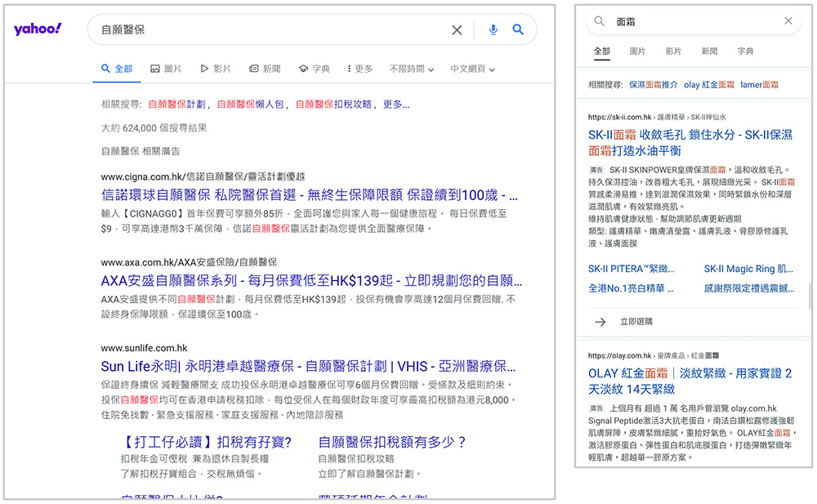Click the mobile search magnifier icon
817x504 pixels.
coord(599,21)
